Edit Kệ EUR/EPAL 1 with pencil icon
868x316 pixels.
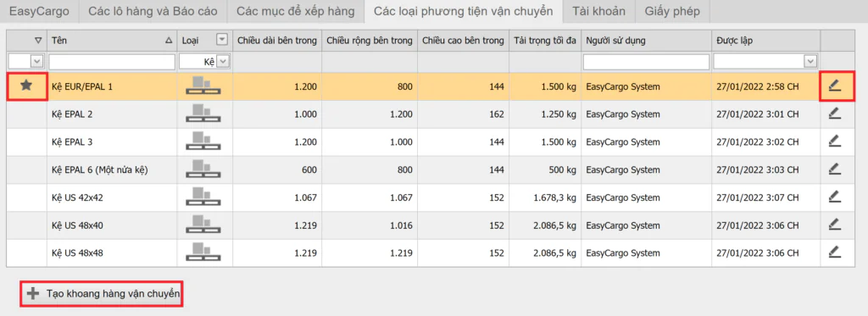click(835, 86)
